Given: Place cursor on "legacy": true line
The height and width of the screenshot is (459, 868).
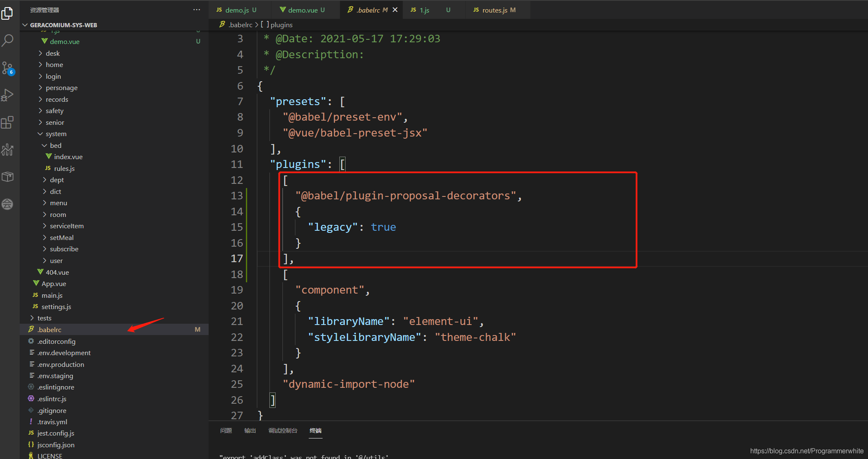Looking at the screenshot, I should pos(352,227).
